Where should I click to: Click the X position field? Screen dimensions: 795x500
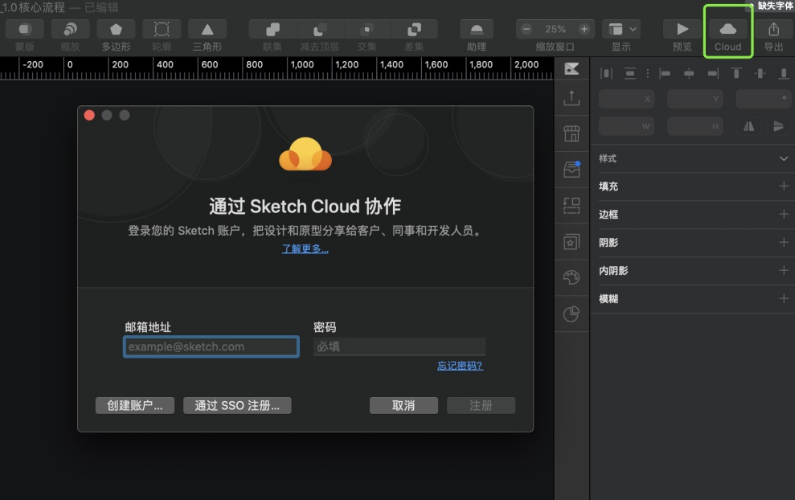click(x=627, y=99)
